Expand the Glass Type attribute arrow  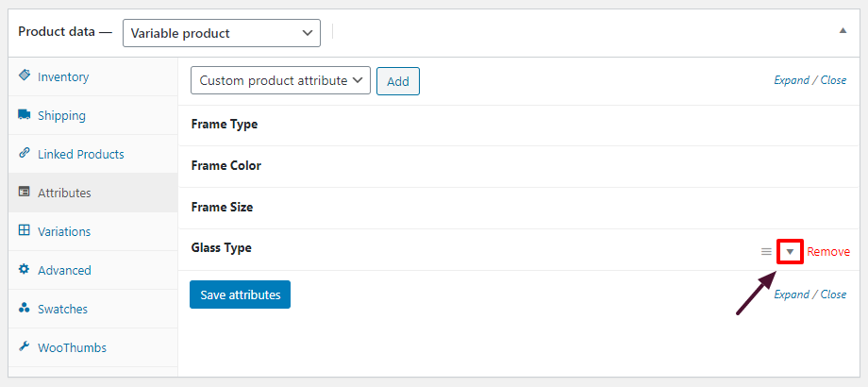click(790, 252)
